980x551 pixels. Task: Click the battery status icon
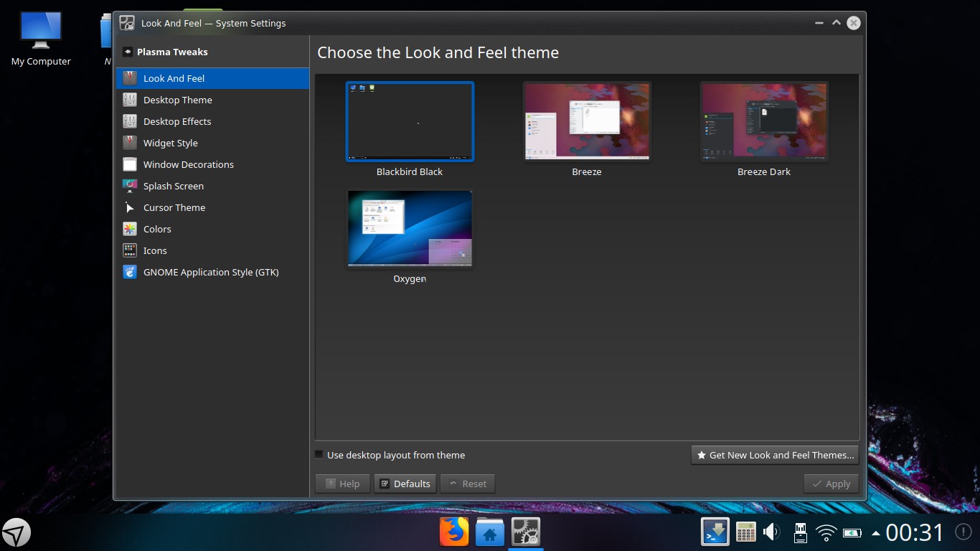coord(852,533)
